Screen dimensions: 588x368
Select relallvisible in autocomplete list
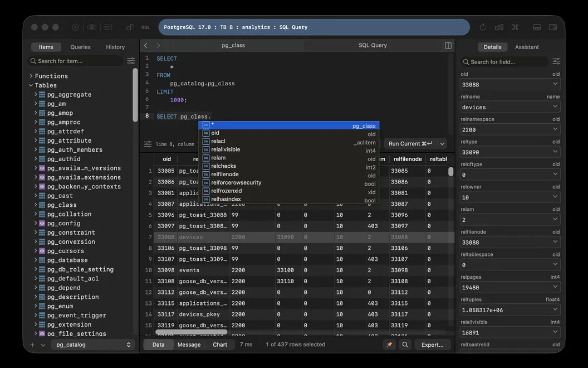[x=289, y=149]
